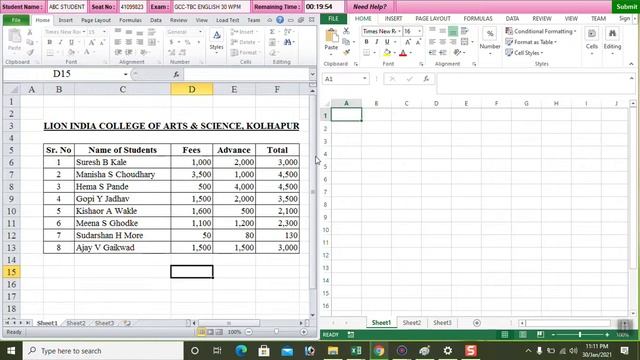Click the blue Help icon in left ribbon
Image resolution: width=640 pixels, height=360 pixels.
280,20
